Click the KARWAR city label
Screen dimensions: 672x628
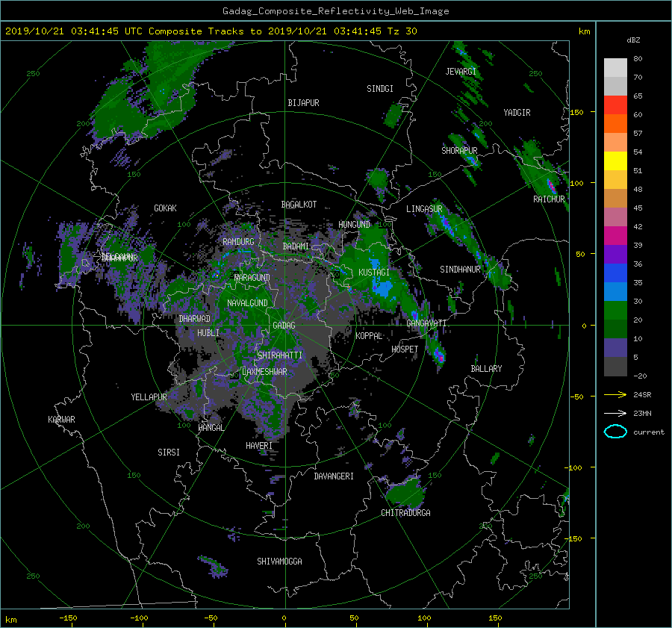pyautogui.click(x=61, y=420)
